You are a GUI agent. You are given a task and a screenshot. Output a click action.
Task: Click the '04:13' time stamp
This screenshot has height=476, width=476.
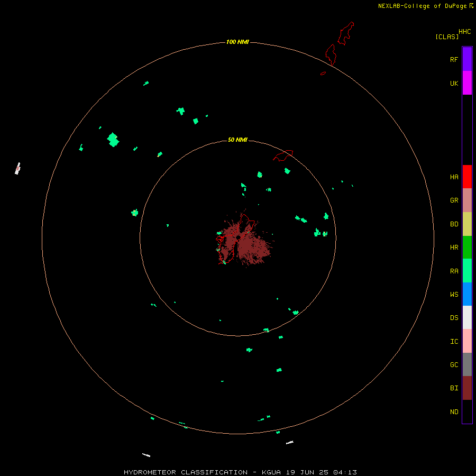pos(345,472)
